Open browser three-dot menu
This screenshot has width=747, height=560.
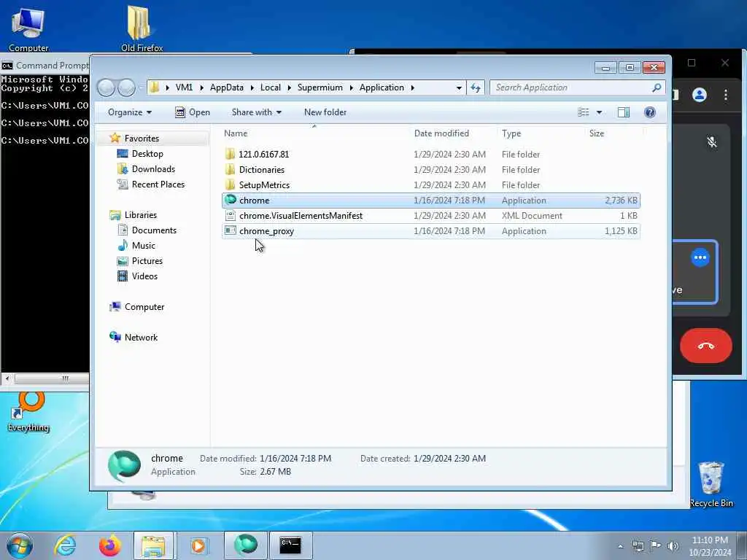726,95
